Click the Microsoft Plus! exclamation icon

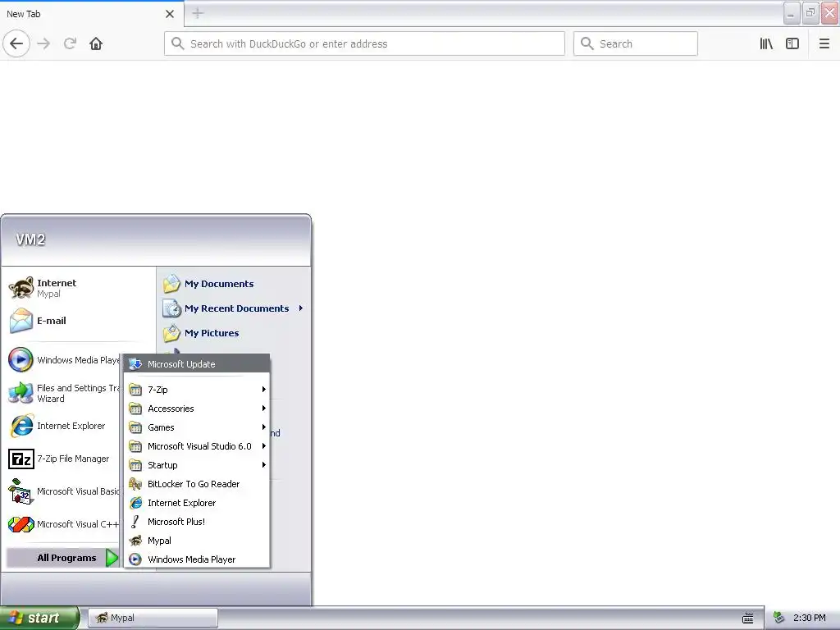[x=135, y=522]
